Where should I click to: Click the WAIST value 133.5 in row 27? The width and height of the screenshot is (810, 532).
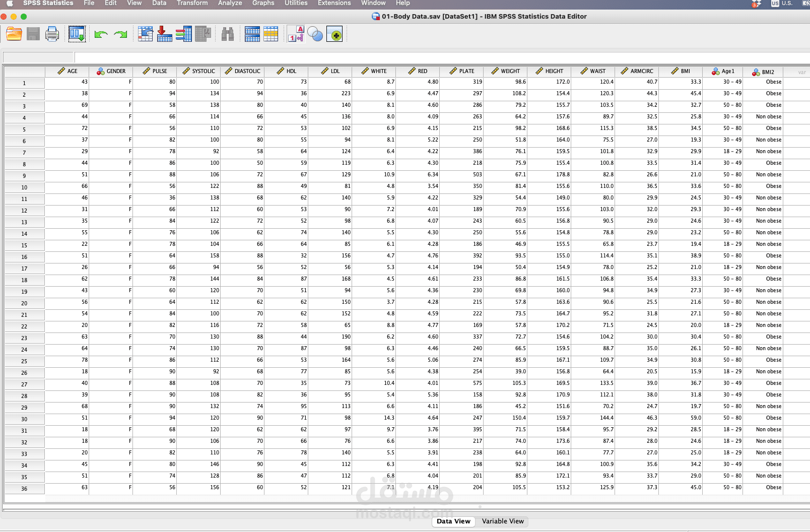[x=593, y=383]
